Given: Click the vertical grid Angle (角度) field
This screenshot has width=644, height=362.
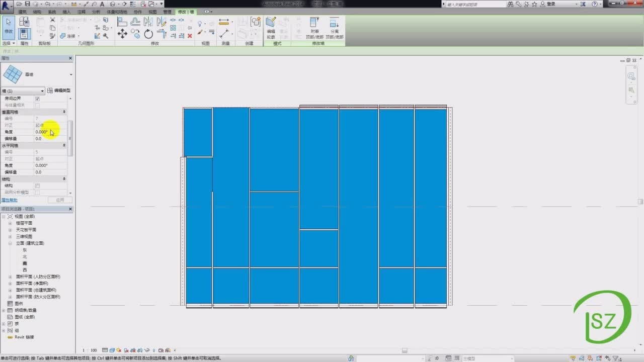Looking at the screenshot, I should (50, 132).
